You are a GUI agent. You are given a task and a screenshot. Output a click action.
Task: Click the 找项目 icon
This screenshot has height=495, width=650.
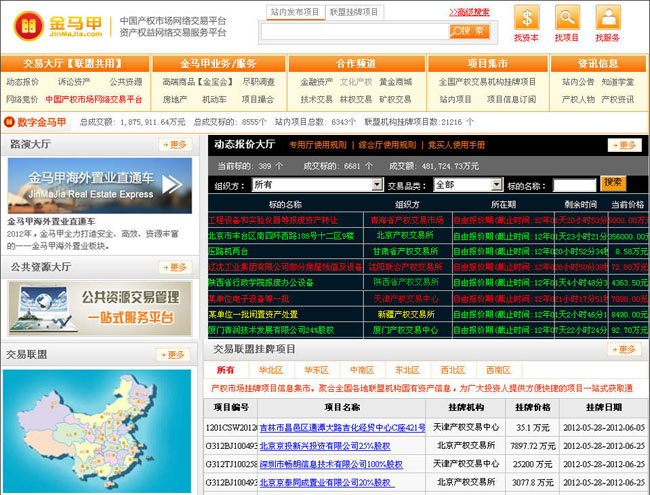click(x=567, y=18)
